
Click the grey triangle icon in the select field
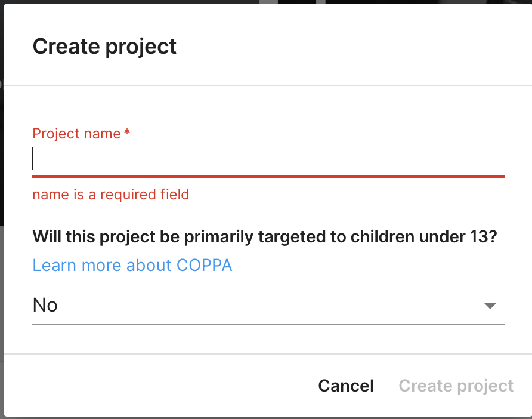pos(490,306)
